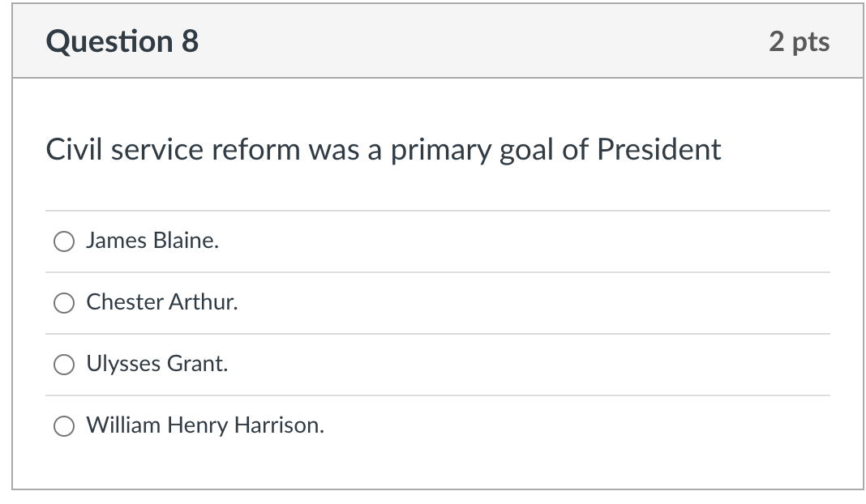Mark the William Henry Harrison radio button
Viewport: 866px width, 504px height.
point(64,425)
